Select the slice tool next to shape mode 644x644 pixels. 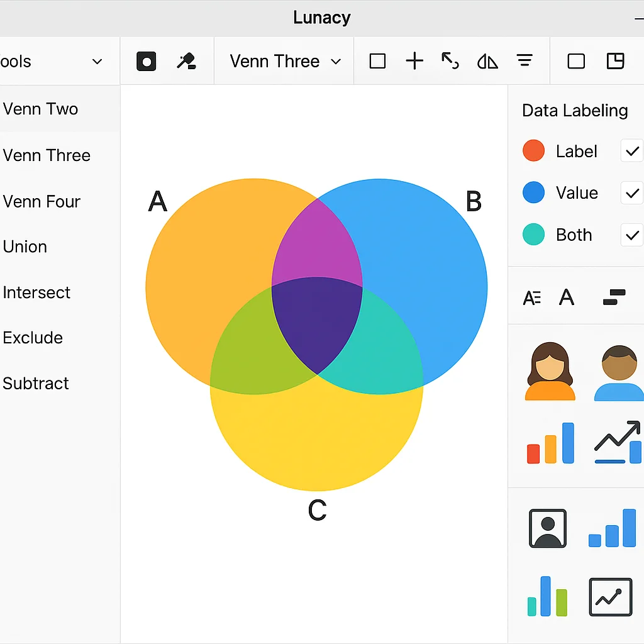(186, 61)
